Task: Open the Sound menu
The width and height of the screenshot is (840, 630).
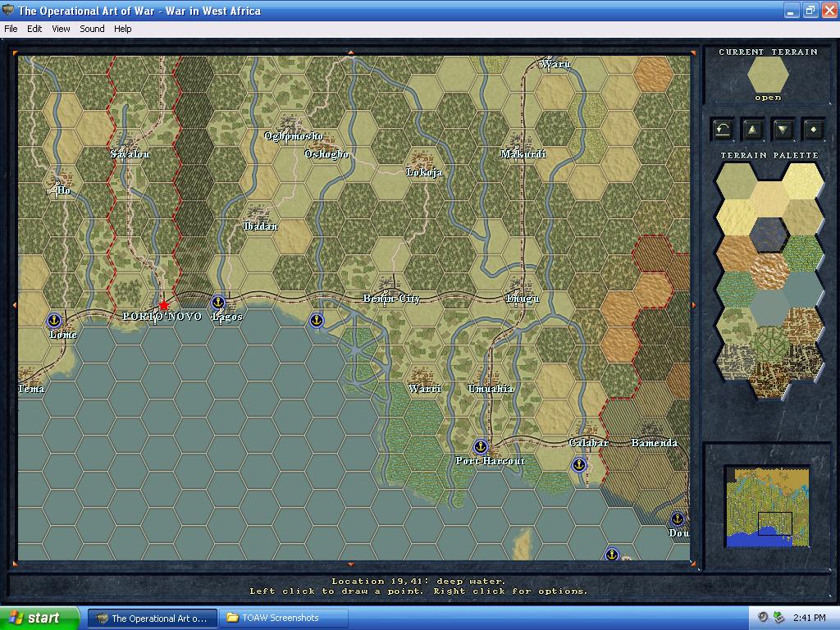Action: tap(92, 29)
